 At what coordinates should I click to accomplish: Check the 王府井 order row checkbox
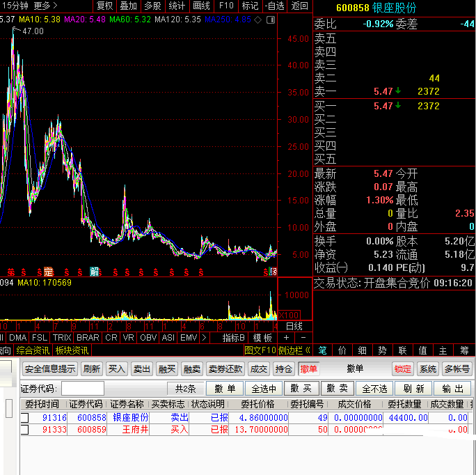coord(25,430)
